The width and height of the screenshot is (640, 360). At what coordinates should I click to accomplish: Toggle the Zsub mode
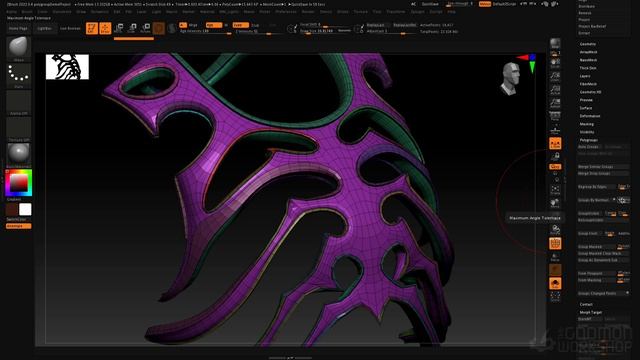[x=255, y=25]
